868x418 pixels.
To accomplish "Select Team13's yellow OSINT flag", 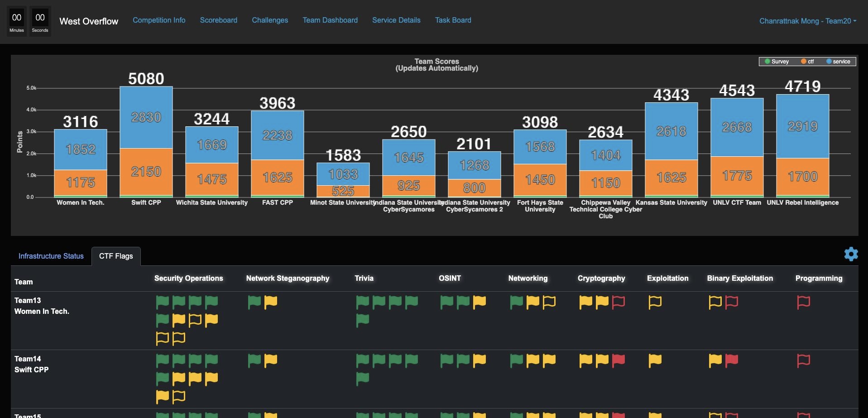I will (479, 302).
